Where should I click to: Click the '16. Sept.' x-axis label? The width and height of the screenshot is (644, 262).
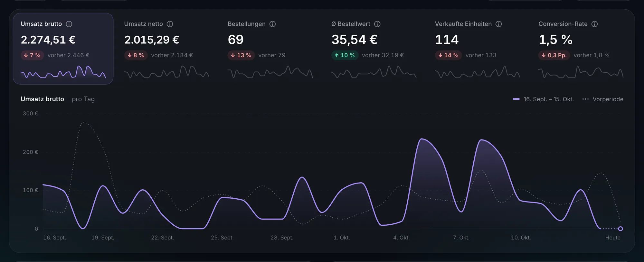[54, 238]
